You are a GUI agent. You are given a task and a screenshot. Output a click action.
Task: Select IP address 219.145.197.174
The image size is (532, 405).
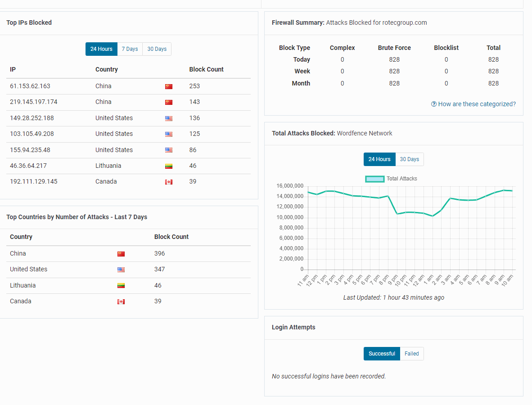pos(34,102)
